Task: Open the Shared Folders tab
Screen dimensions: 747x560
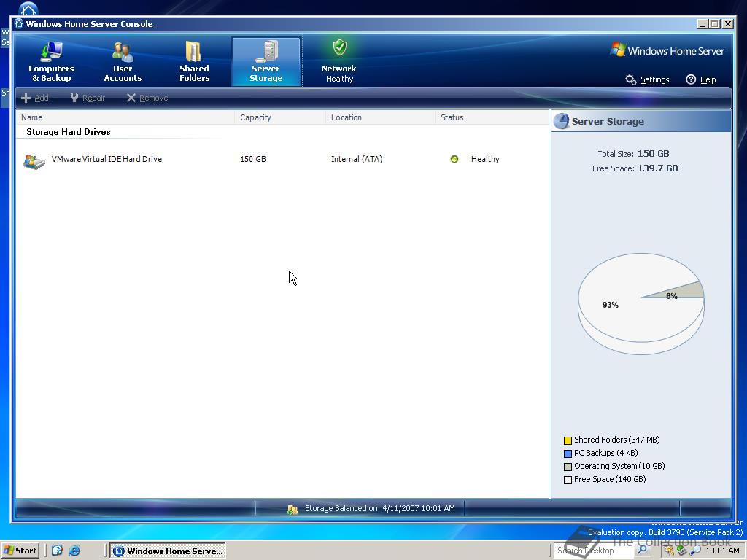Action: (x=194, y=62)
